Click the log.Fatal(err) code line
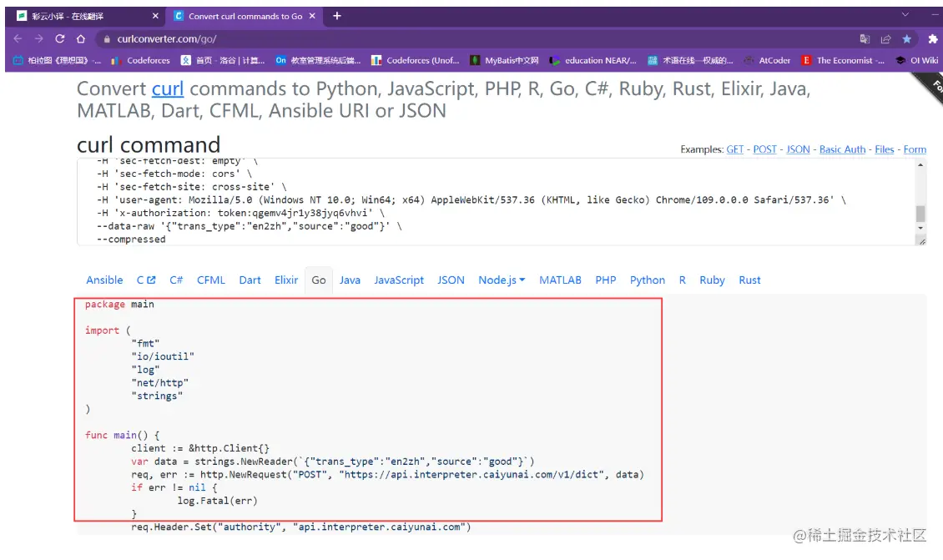The height and width of the screenshot is (560, 943). click(x=217, y=501)
